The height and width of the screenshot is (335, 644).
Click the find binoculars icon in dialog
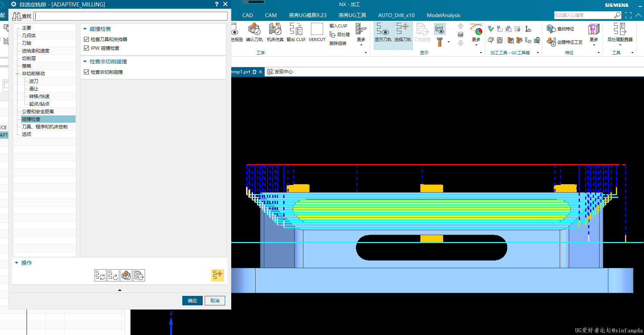(17, 16)
